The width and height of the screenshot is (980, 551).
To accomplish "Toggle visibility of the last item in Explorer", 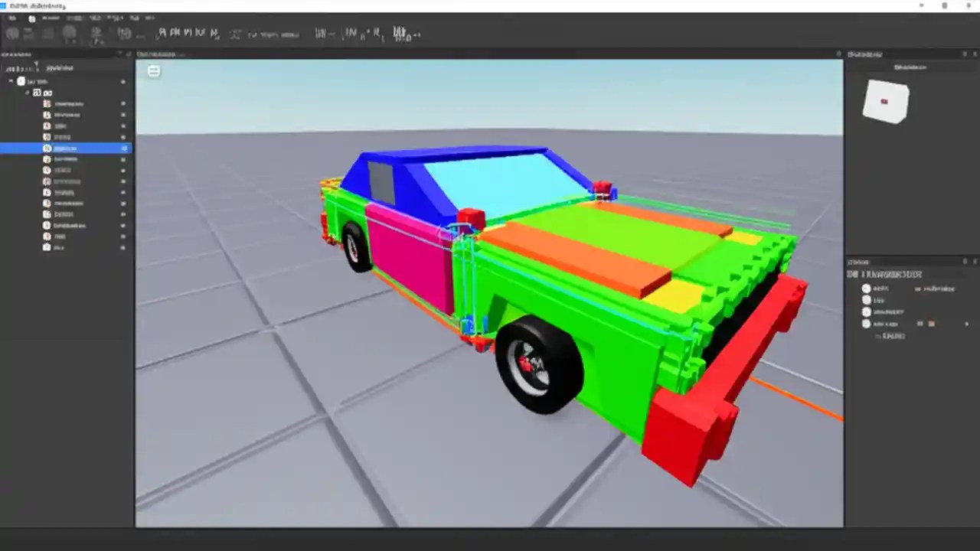I will click(x=122, y=247).
